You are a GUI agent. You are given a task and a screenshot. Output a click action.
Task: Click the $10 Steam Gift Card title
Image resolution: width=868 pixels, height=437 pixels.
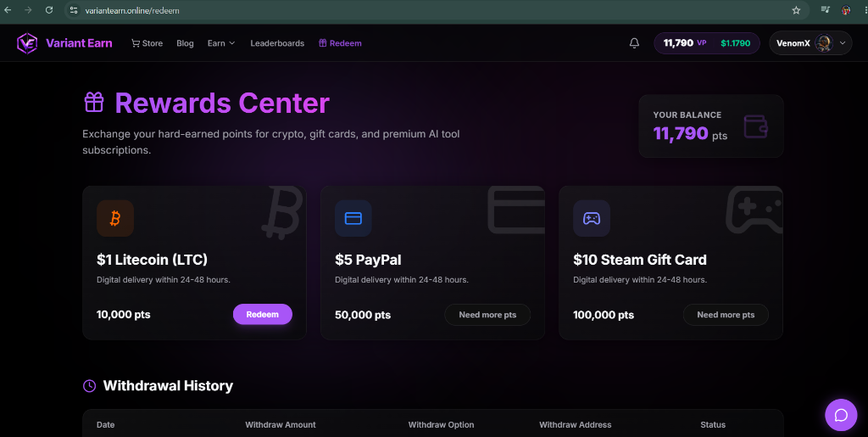point(640,259)
